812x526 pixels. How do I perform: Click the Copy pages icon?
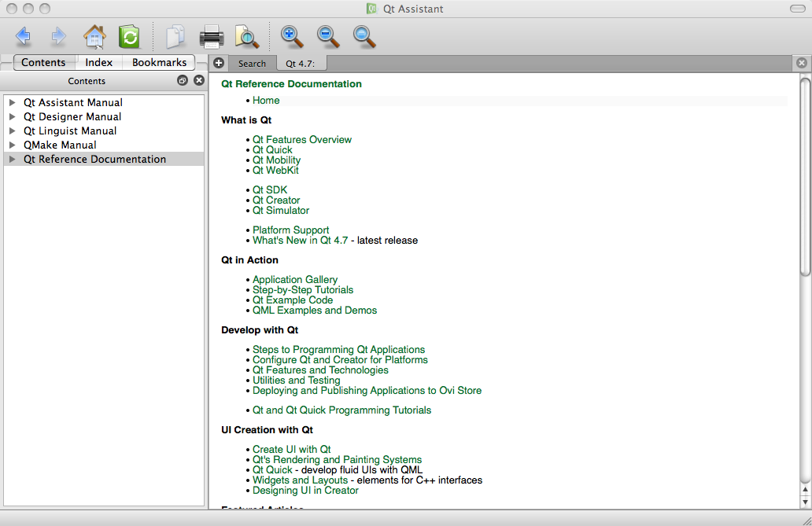click(x=175, y=36)
